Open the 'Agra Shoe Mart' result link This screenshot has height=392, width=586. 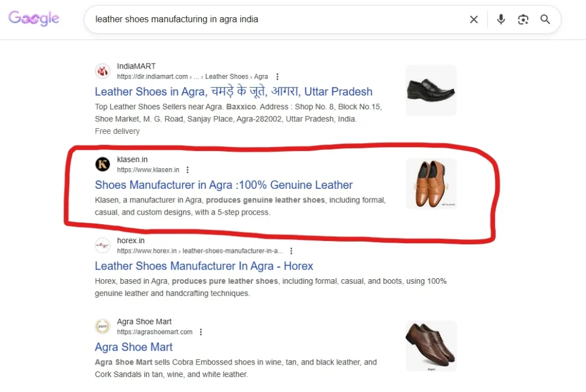[x=133, y=347]
